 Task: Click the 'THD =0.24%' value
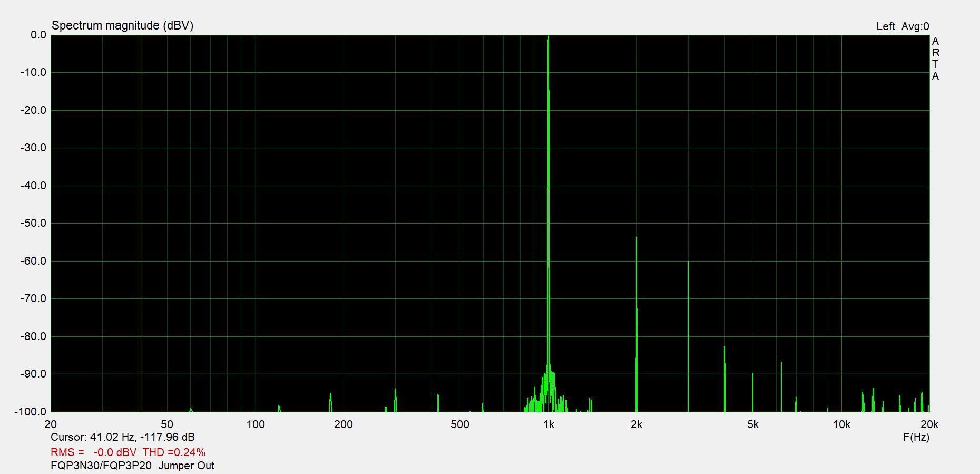[174, 452]
